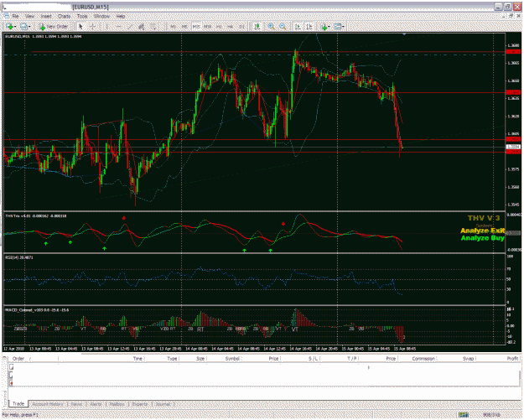
Task: Click the first order row icon
Action: click(12, 367)
